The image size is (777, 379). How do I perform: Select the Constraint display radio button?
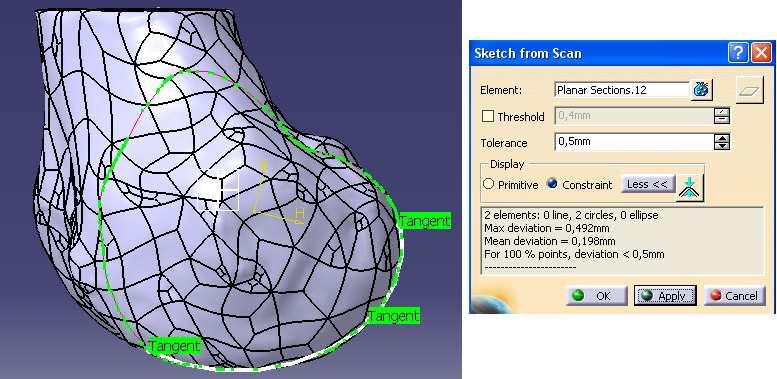[x=552, y=184]
